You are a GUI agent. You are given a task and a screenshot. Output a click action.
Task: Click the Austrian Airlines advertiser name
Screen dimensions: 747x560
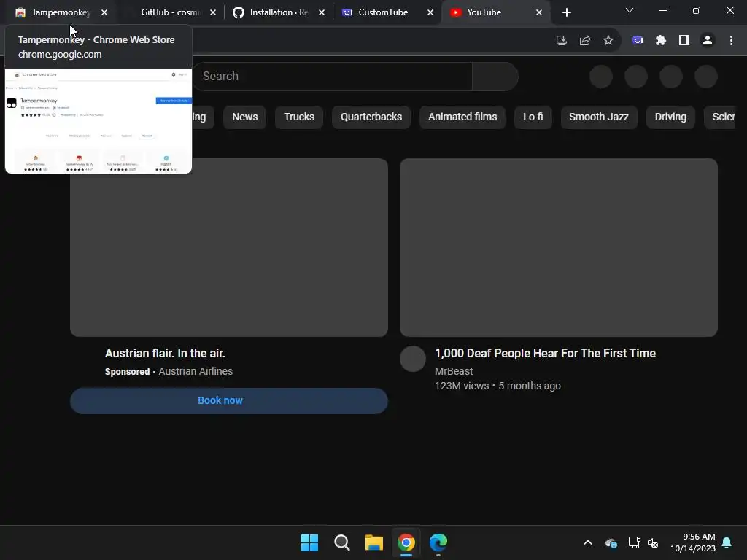pos(196,371)
